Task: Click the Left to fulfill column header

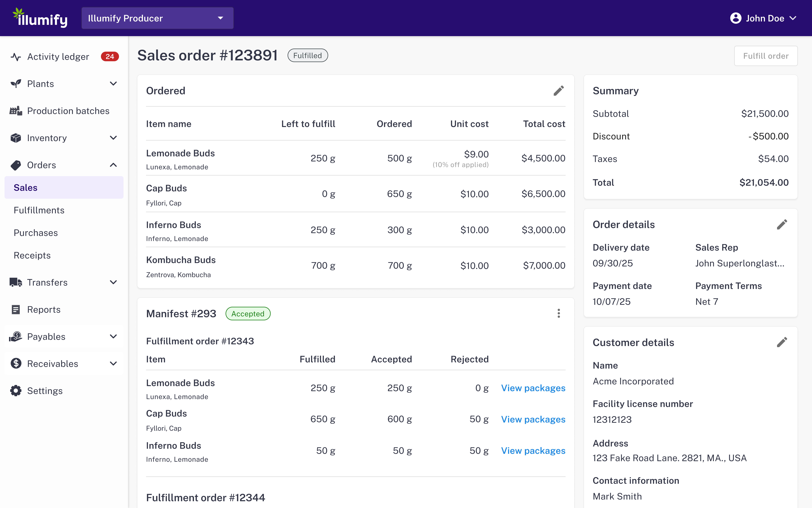Action: [x=308, y=124]
